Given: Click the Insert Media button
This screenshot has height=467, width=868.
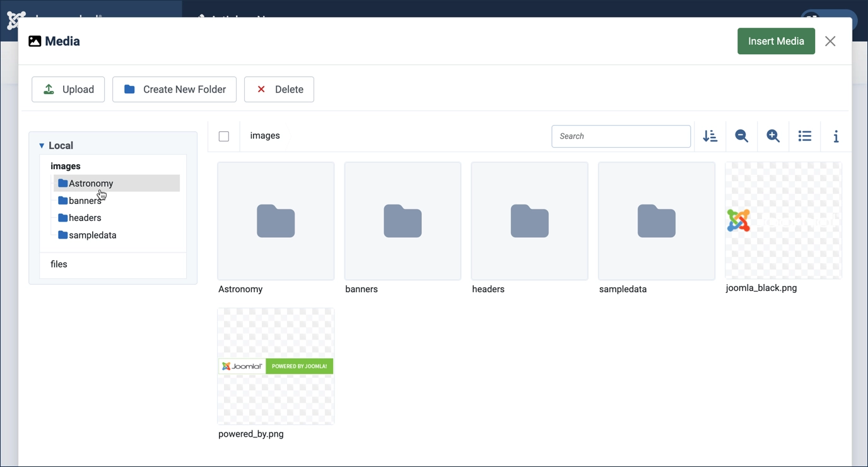Looking at the screenshot, I should (776, 40).
